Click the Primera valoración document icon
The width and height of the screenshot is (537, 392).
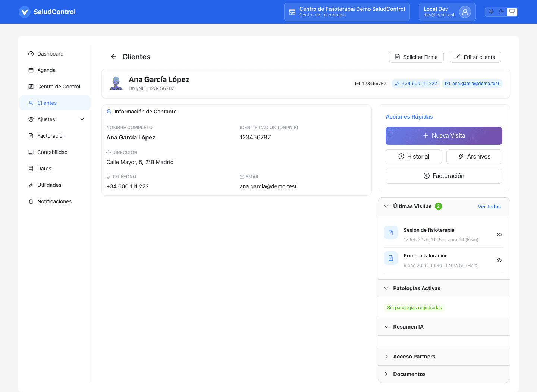pos(391,258)
